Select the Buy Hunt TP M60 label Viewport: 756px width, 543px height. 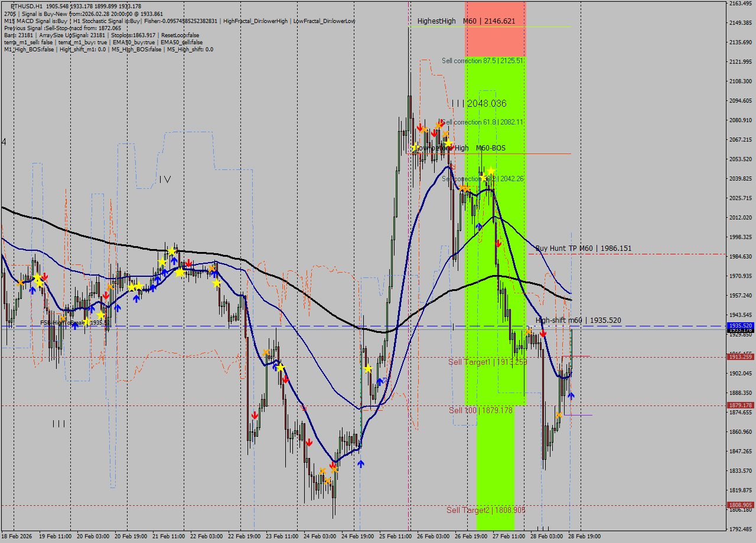coord(583,248)
